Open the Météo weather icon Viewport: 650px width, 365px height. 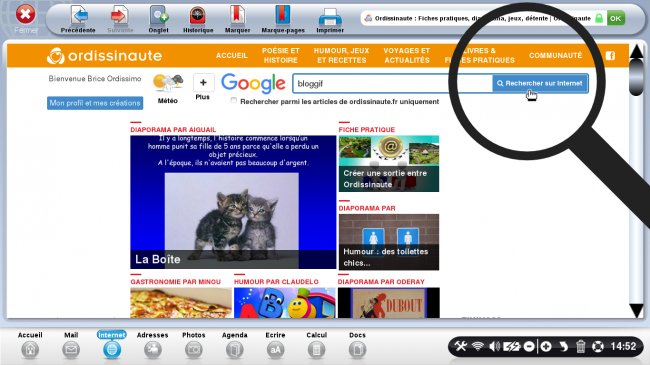167,88
